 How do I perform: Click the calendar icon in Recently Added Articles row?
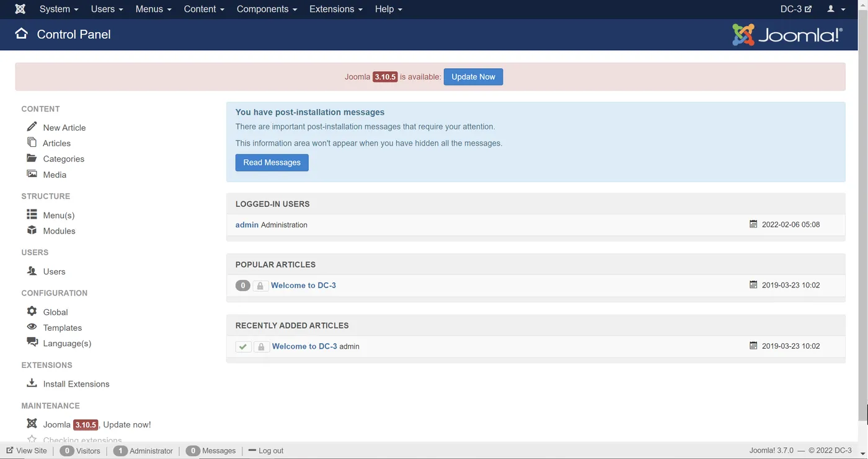753,346
